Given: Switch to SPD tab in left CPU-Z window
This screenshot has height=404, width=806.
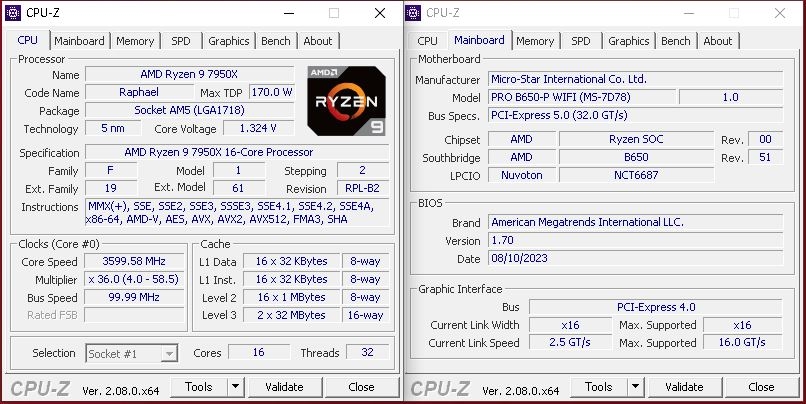Looking at the screenshot, I should (180, 41).
